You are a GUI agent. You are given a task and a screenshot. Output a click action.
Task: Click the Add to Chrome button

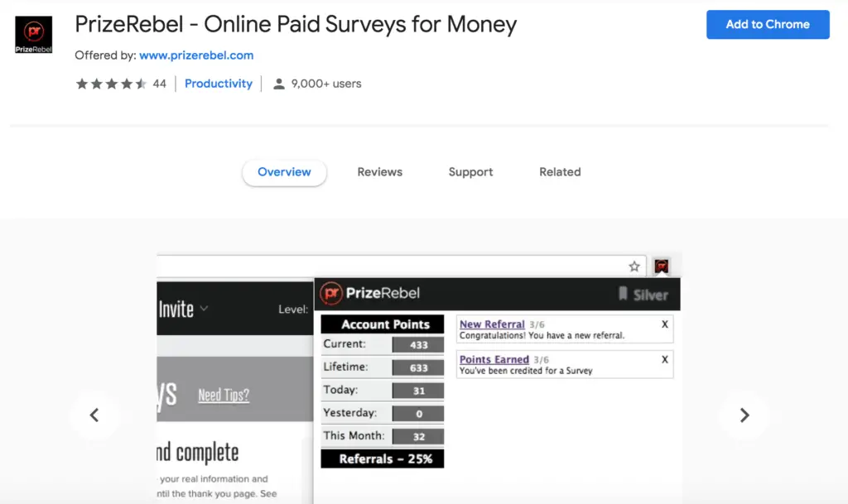click(x=768, y=24)
